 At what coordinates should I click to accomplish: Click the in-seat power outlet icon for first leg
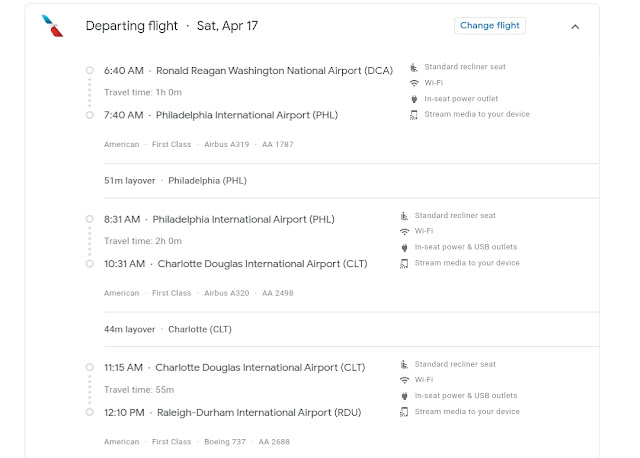click(x=414, y=99)
